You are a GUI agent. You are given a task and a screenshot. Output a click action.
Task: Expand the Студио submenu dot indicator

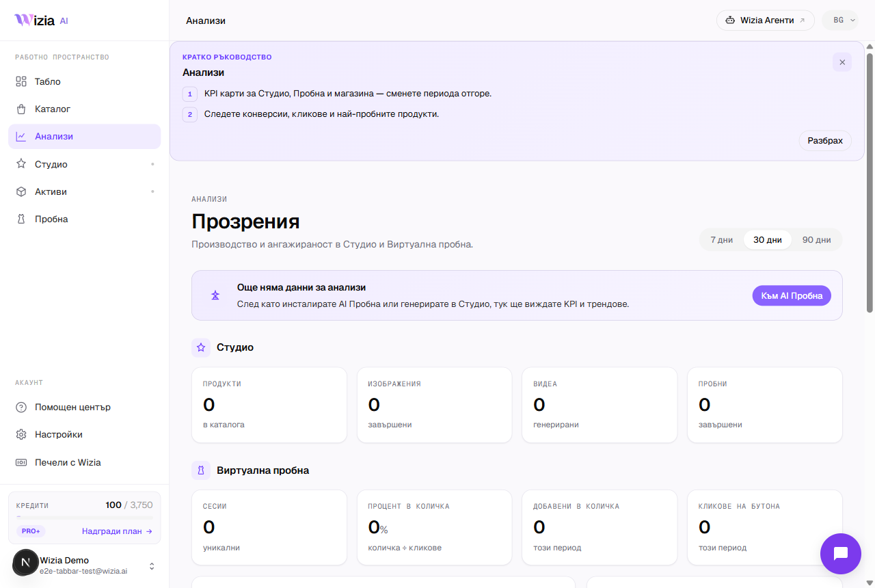(x=152, y=164)
